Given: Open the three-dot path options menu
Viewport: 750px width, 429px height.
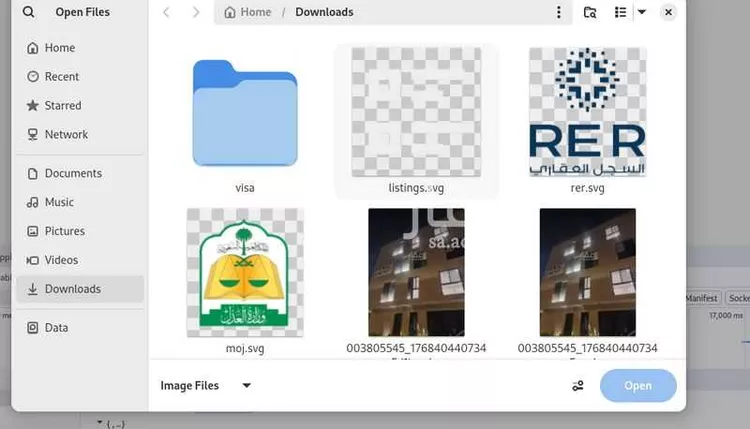Looking at the screenshot, I should pos(558,12).
